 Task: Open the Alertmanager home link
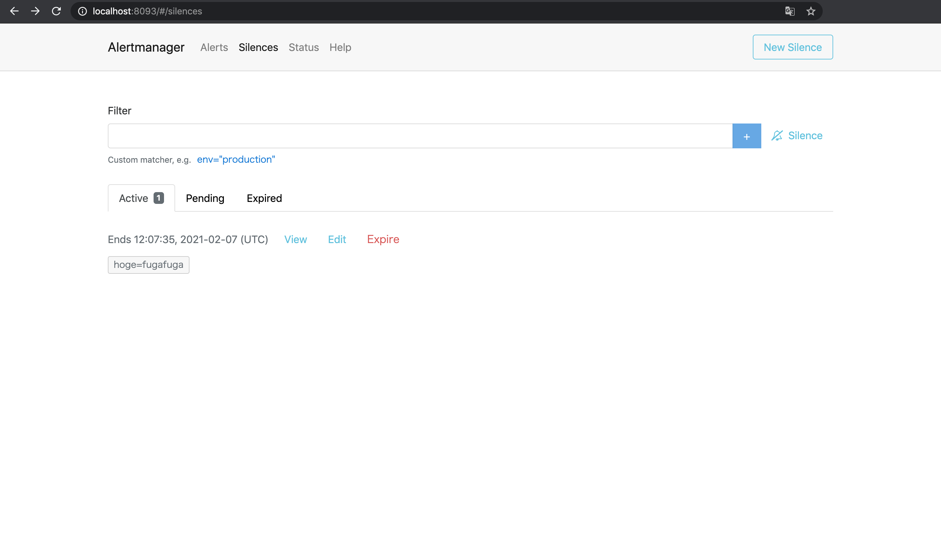click(x=146, y=47)
